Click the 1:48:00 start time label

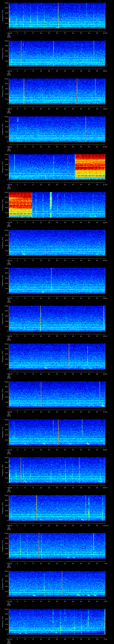pyautogui.click(x=9, y=109)
